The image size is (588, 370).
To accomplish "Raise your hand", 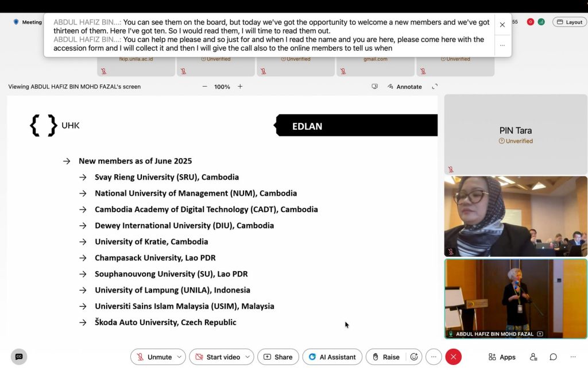I will pyautogui.click(x=385, y=357).
